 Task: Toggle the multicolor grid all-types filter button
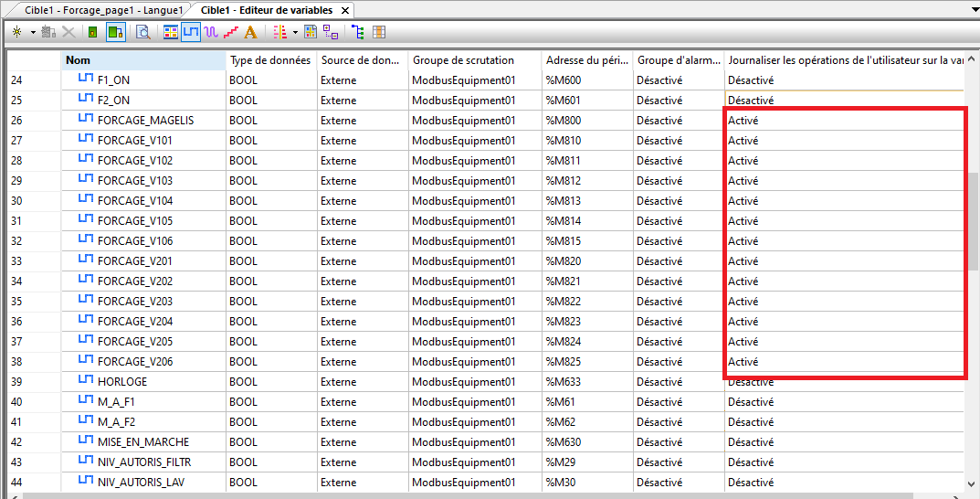[x=171, y=32]
